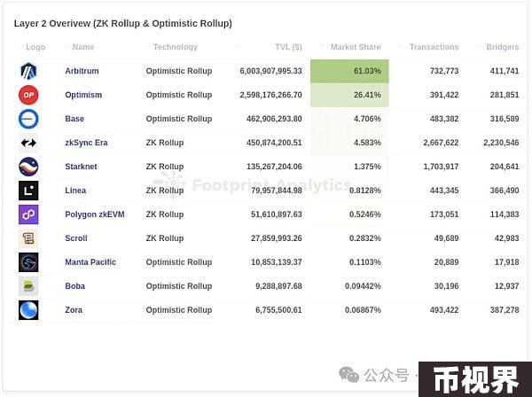The width and height of the screenshot is (532, 397).
Task: Sort by the Bridgers column header
Action: [503, 47]
